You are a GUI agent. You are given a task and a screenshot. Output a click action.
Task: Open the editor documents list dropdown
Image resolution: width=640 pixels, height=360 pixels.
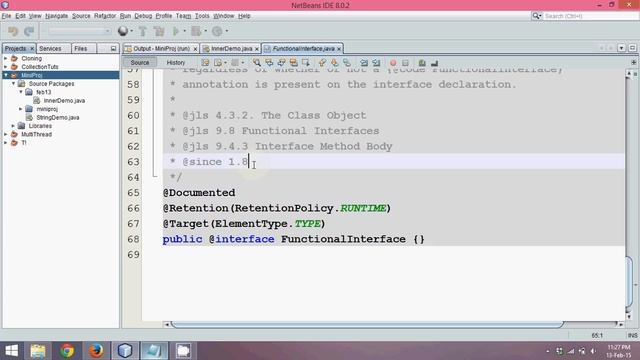point(621,48)
